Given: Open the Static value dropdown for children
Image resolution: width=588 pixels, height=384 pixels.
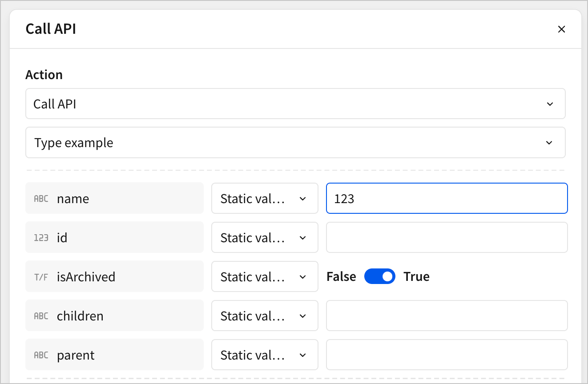Looking at the screenshot, I should [x=265, y=316].
